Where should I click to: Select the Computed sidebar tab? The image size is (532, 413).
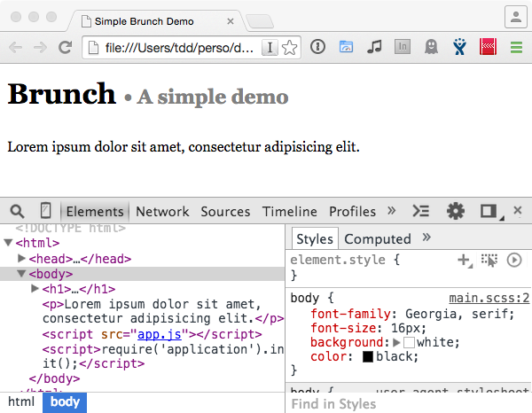[x=378, y=239]
